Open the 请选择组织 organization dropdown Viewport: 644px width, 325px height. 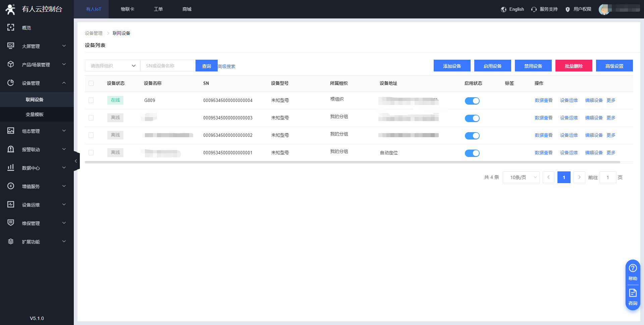tap(112, 66)
